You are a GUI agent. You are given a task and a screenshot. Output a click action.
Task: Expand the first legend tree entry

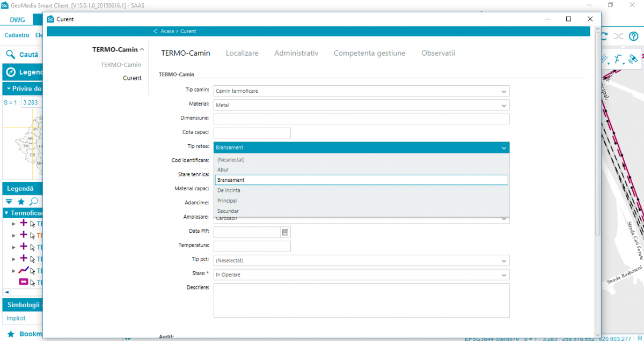coord(14,224)
